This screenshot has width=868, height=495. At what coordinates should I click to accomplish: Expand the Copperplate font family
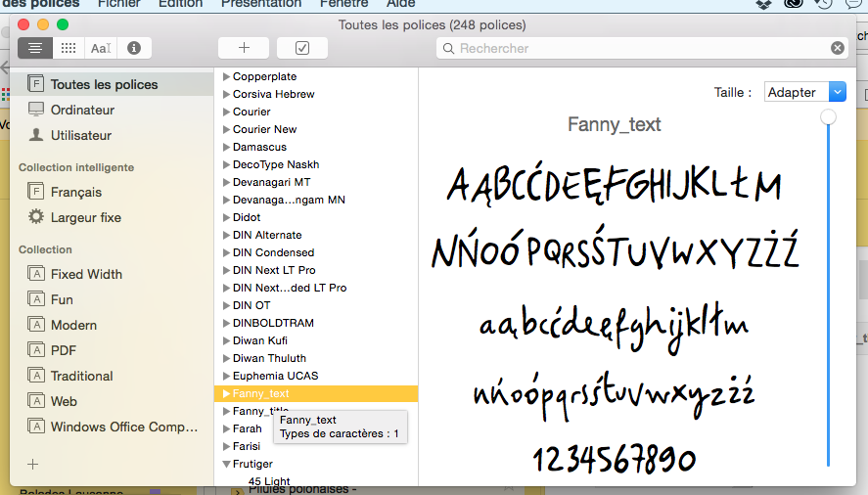click(x=226, y=76)
